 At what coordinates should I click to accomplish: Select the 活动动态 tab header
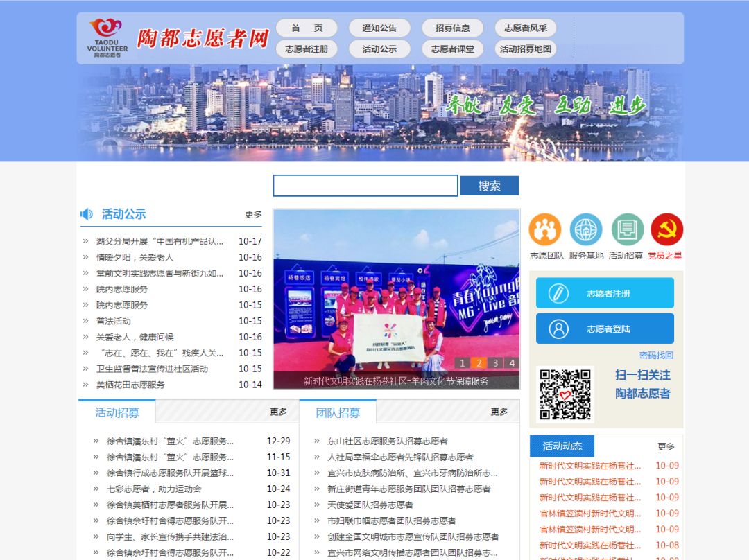pos(562,446)
